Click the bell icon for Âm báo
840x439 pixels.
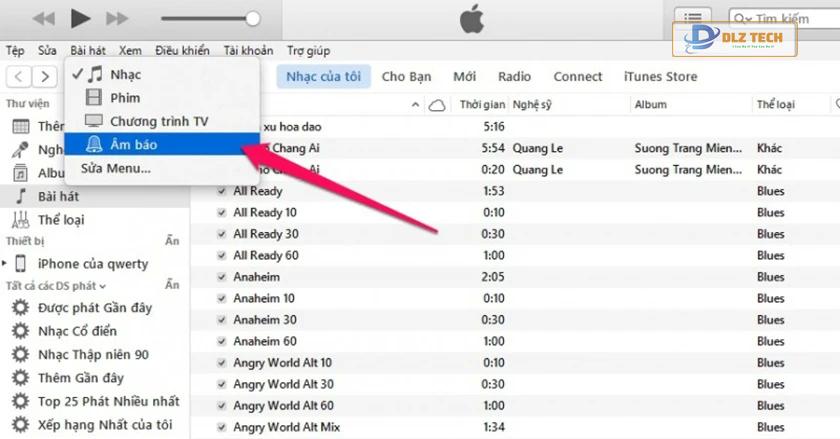94,144
